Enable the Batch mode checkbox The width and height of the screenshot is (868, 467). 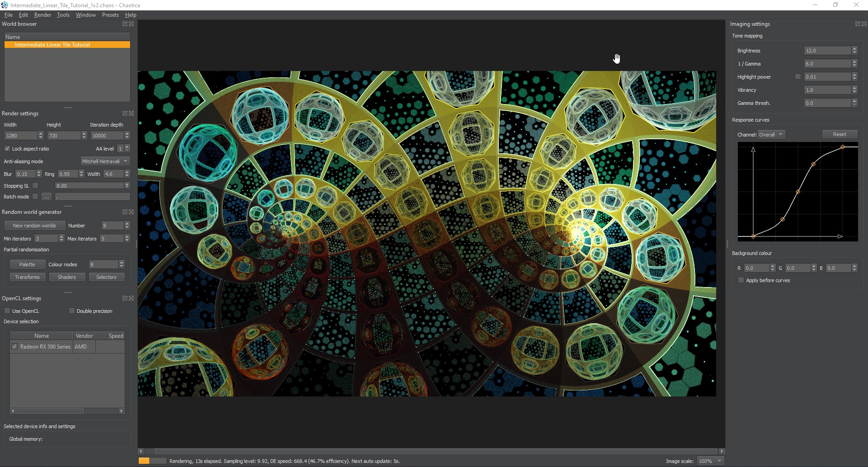click(x=35, y=197)
